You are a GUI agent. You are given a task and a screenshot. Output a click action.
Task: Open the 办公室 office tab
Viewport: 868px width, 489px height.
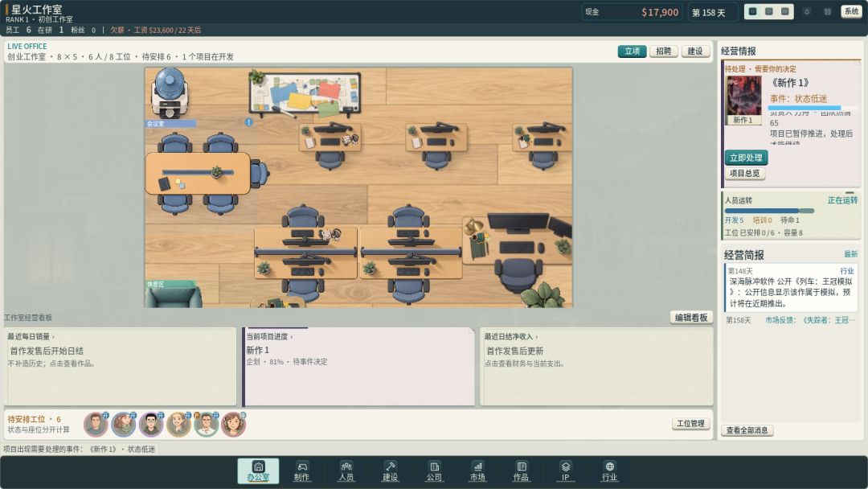point(258,471)
